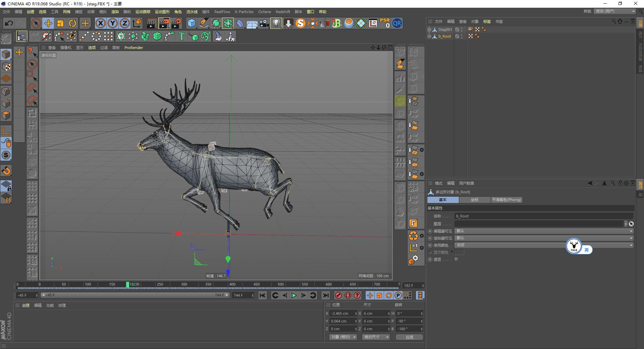Viewport: 644px width, 349px height.
Task: Open the 运动图形 menu
Action: click(x=162, y=12)
